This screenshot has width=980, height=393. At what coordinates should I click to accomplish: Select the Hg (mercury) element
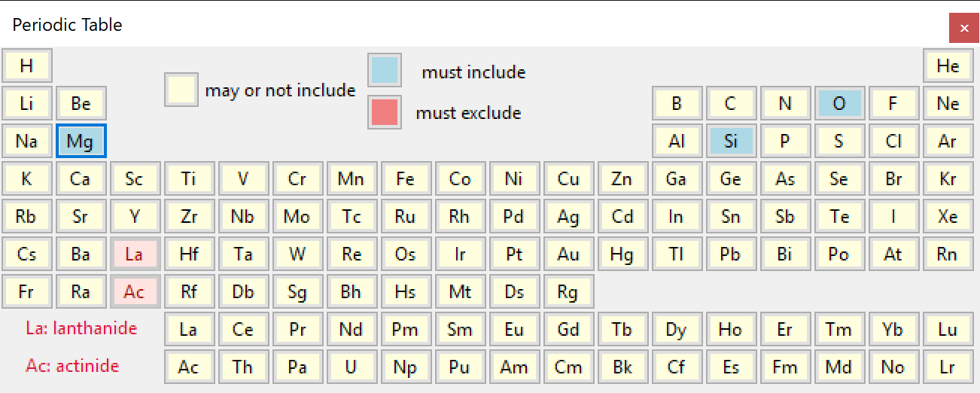622,254
